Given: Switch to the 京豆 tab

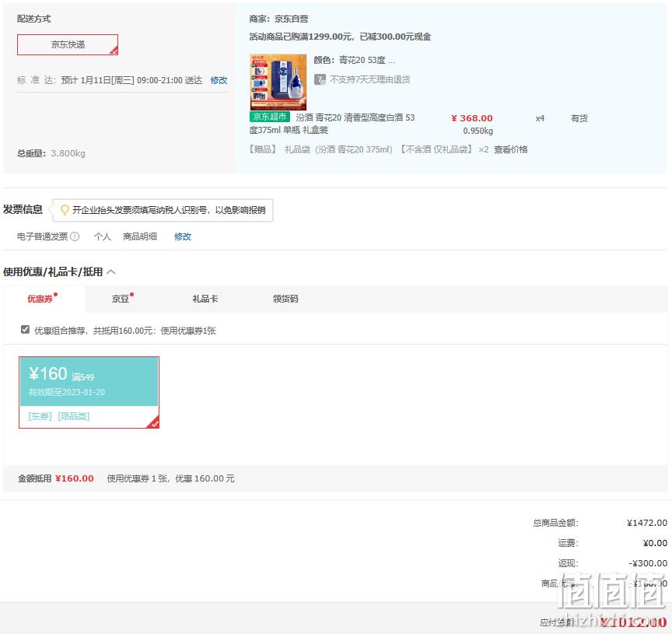Looking at the screenshot, I should point(122,299).
